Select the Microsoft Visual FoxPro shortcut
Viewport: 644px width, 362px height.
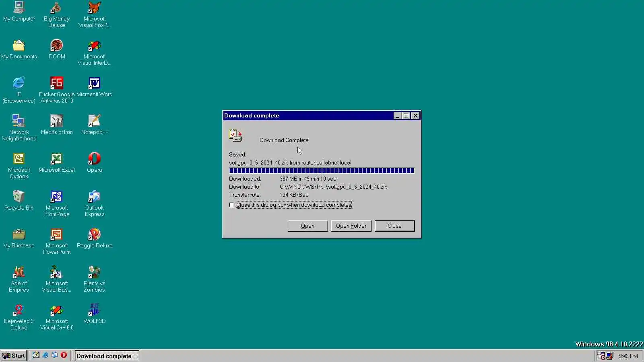[x=95, y=14]
